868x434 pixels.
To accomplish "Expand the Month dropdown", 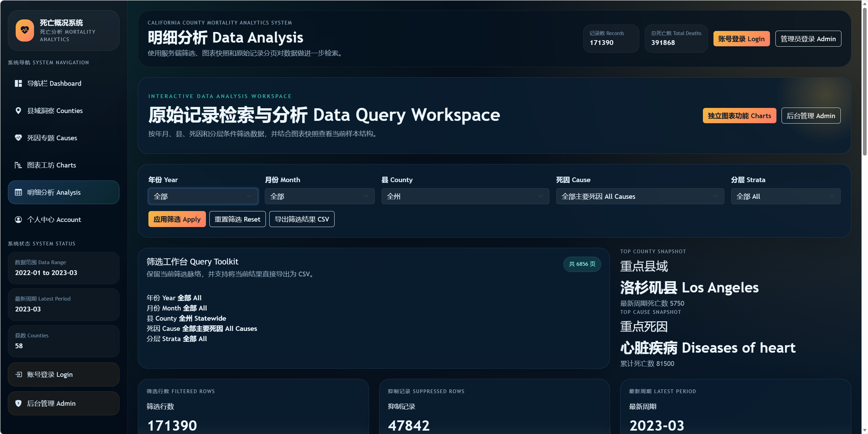I will coord(319,196).
